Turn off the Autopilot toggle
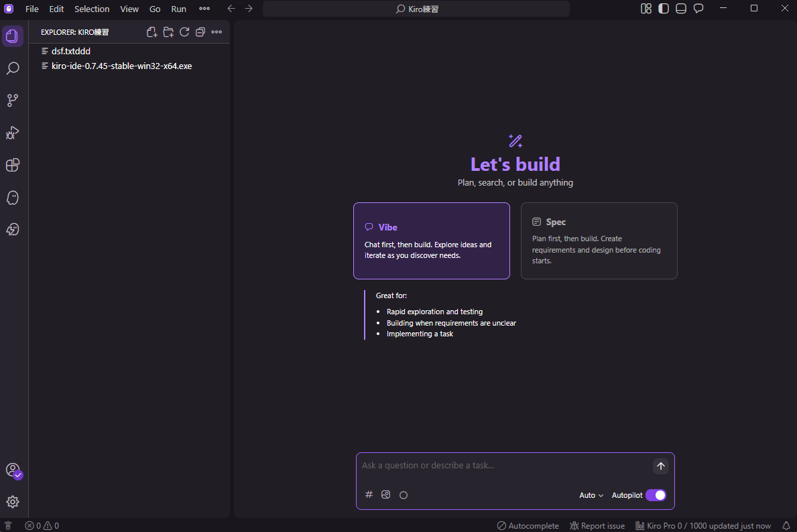 coord(656,495)
